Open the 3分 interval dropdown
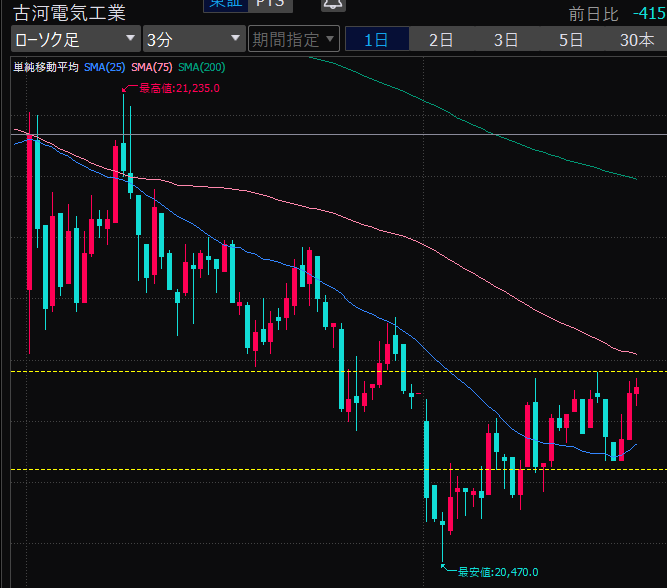This screenshot has width=667, height=588. click(193, 40)
